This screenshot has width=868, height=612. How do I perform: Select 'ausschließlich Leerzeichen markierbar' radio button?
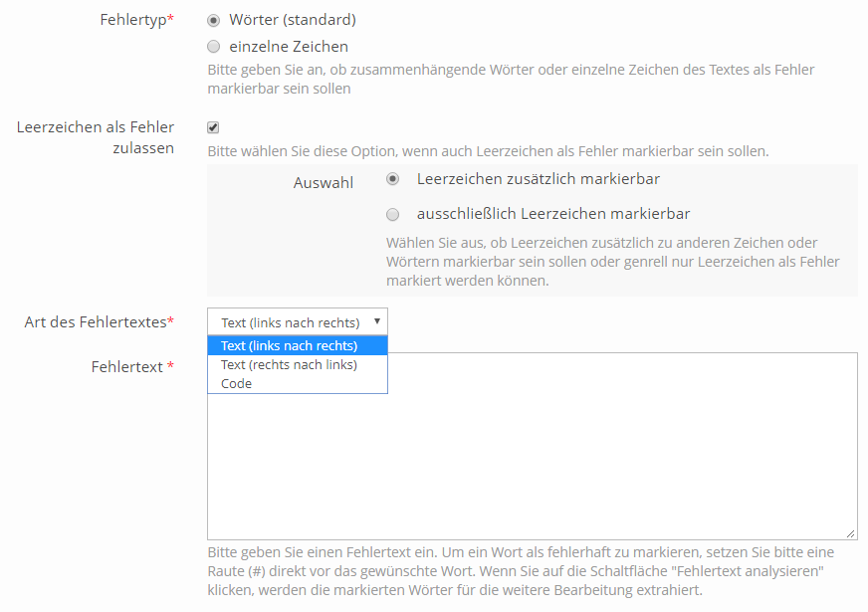point(392,214)
